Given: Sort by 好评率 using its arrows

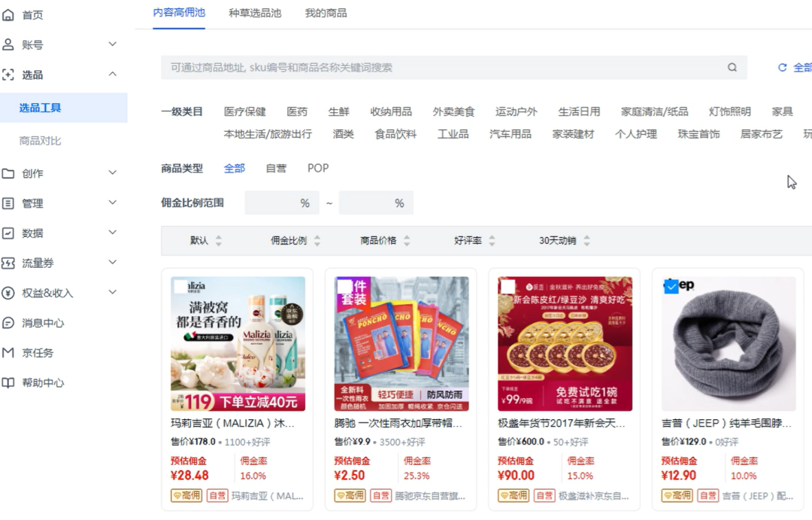Looking at the screenshot, I should point(492,241).
